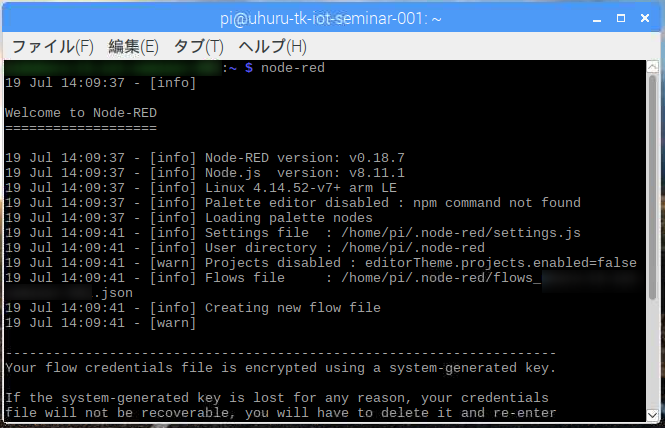
Task: Click the typed node-red command
Action: pyautogui.click(x=292, y=67)
